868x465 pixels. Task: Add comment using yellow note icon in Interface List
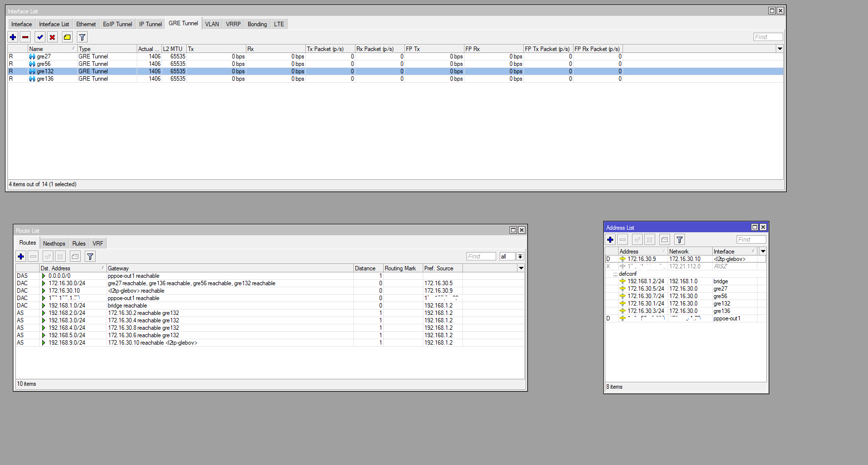[x=67, y=37]
